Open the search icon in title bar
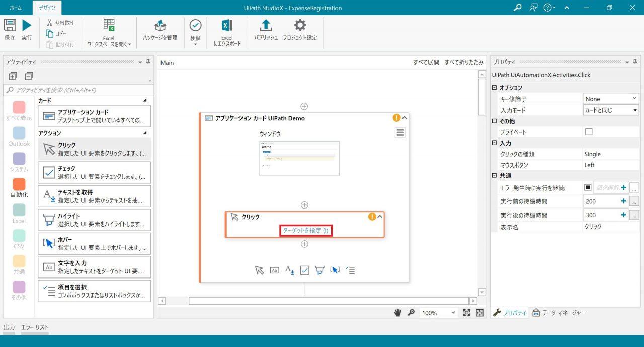The height and width of the screenshot is (347, 644). point(517,8)
